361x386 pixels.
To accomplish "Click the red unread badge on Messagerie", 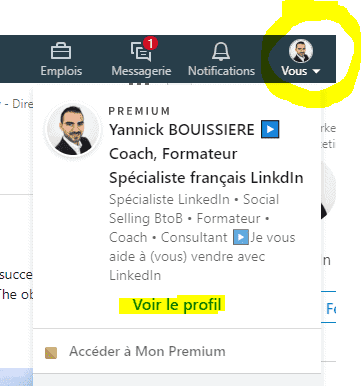I will click(150, 44).
